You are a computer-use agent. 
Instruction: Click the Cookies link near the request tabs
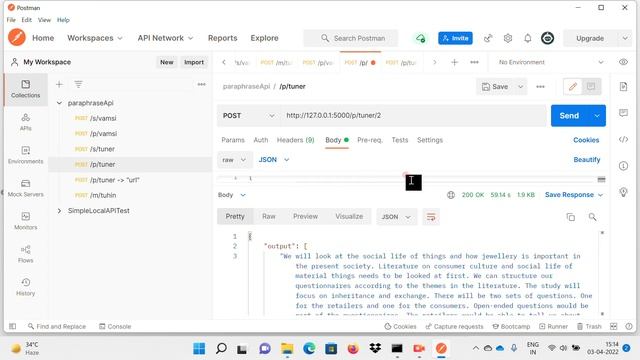click(586, 140)
